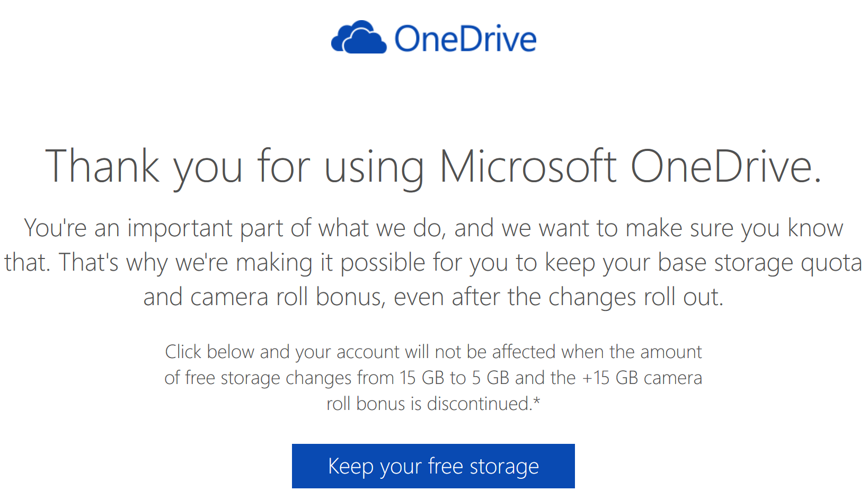The image size is (868, 500).
Task: Click the cloud symbol left of 'OneDrive'
Action: click(360, 37)
